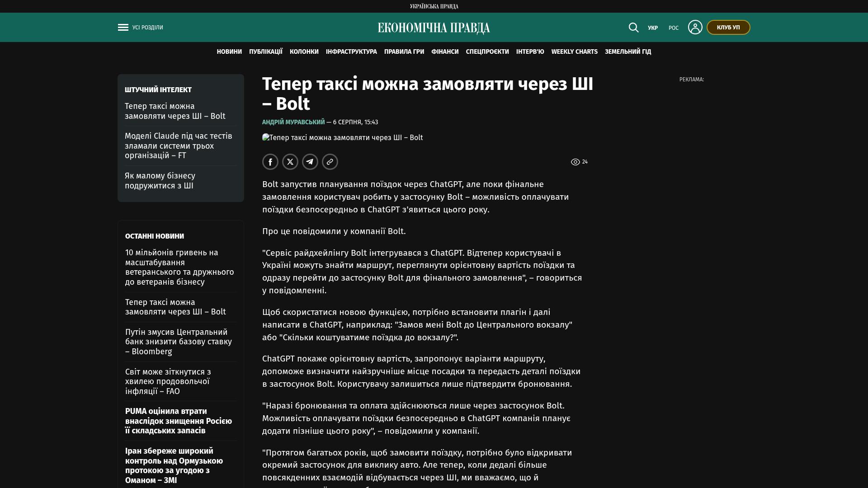Open FAO food inflation story
The image size is (868, 488).
point(168,382)
